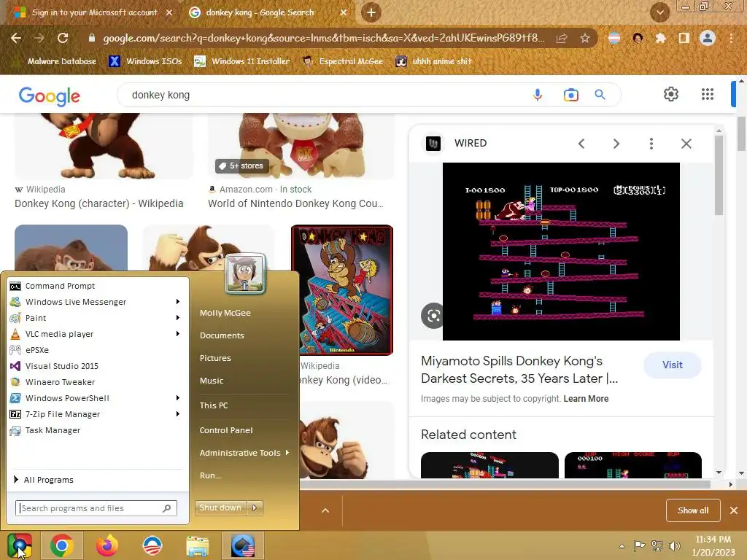Search by image with camera icon
This screenshot has height=560, width=747.
coord(570,95)
